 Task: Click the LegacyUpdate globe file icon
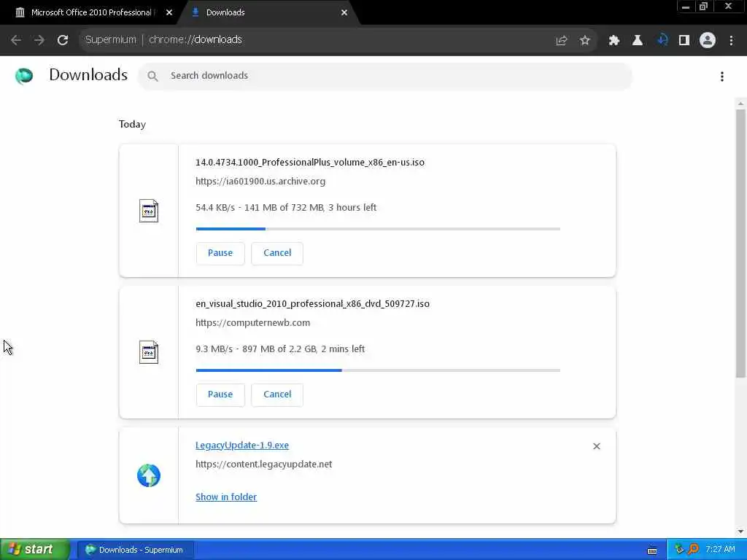pyautogui.click(x=149, y=475)
